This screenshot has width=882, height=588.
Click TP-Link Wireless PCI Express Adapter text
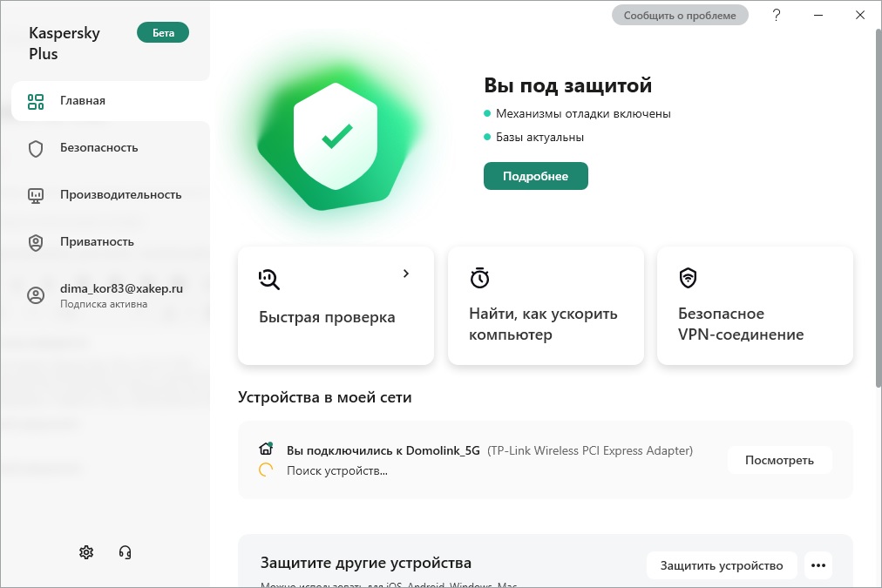coord(590,450)
